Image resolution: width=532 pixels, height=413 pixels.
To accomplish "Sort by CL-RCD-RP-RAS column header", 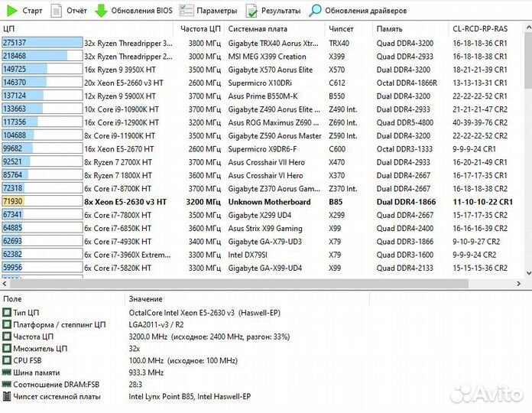I will point(486,29).
